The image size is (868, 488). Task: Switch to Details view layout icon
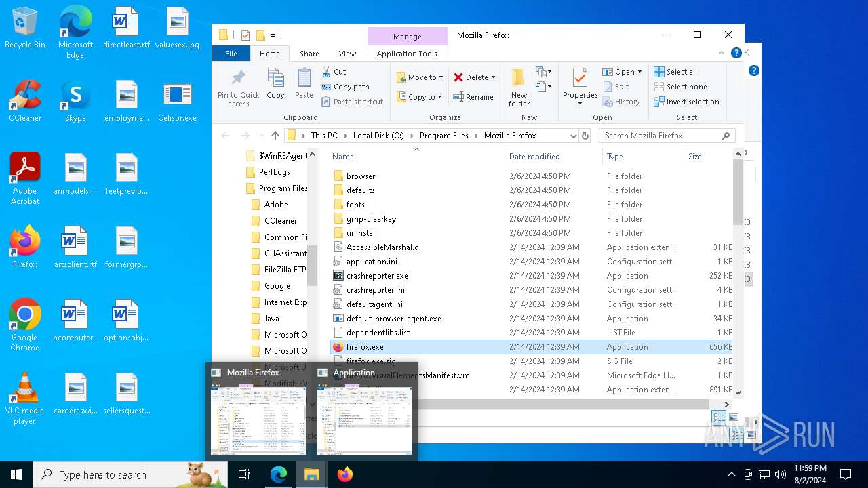coord(719,418)
